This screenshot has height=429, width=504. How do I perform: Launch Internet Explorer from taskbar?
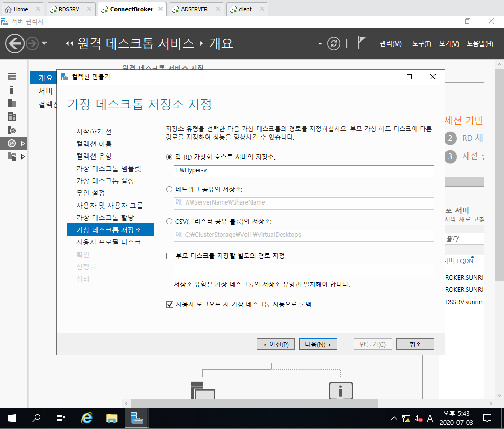coord(87,418)
